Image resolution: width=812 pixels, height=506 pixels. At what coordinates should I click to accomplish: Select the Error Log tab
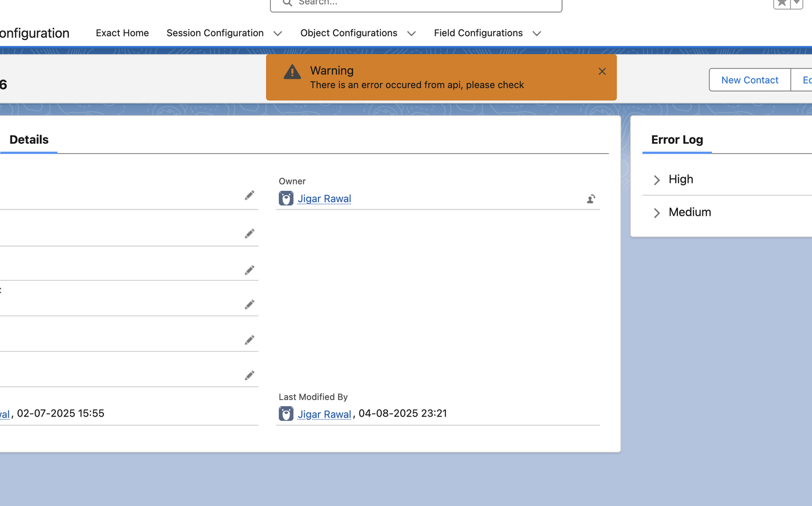(677, 140)
